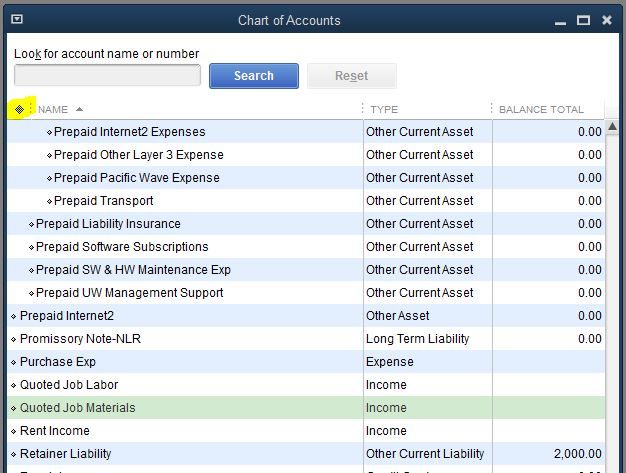Click the hierarchy diamond icon in header
The width and height of the screenshot is (626, 473).
(x=19, y=109)
